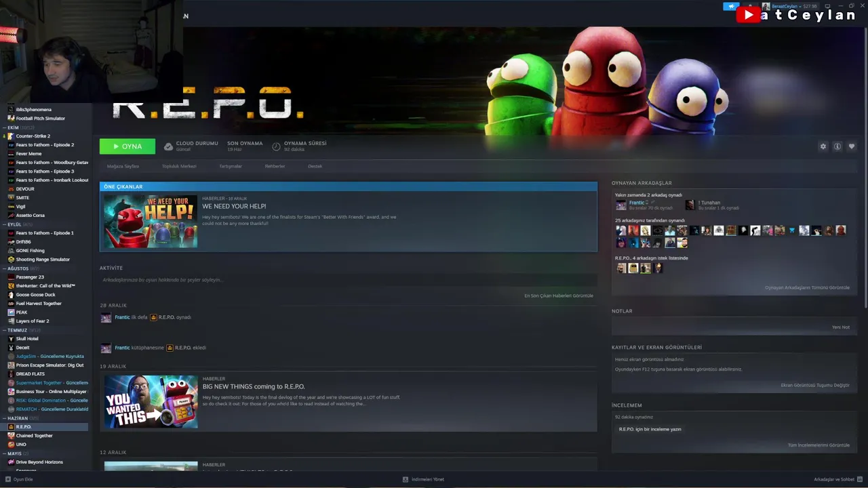Open the game info icon
The width and height of the screenshot is (868, 488).
pyautogui.click(x=837, y=146)
